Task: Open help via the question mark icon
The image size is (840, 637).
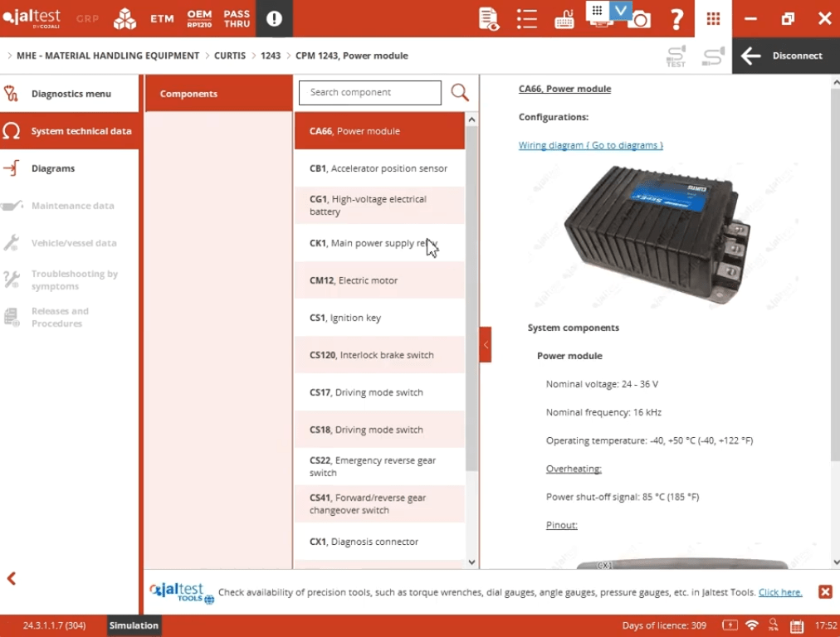Action: coord(676,18)
